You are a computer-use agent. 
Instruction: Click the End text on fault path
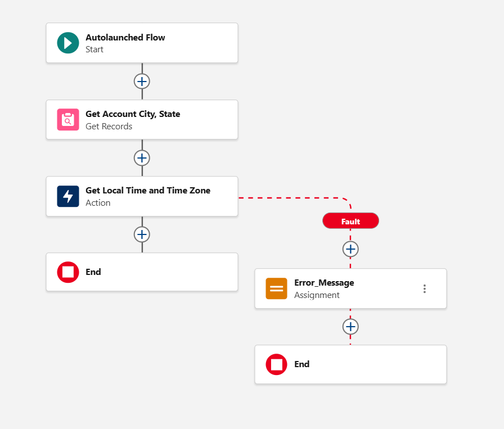pyautogui.click(x=302, y=364)
